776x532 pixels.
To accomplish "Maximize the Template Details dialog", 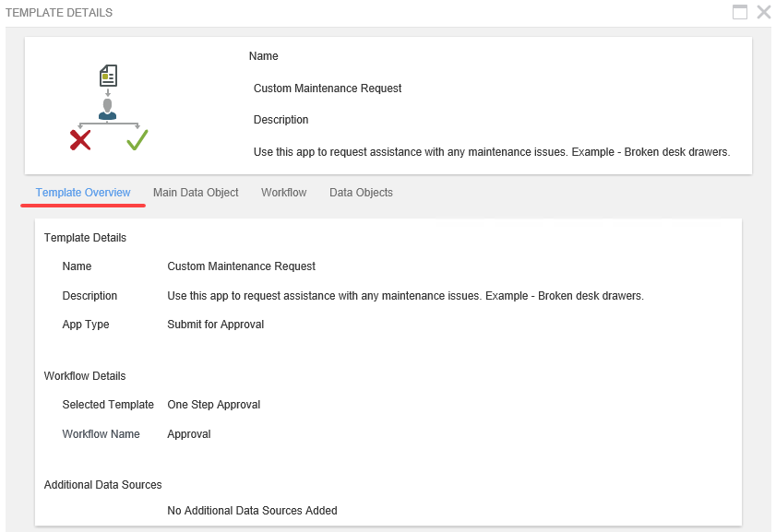I will [x=739, y=12].
